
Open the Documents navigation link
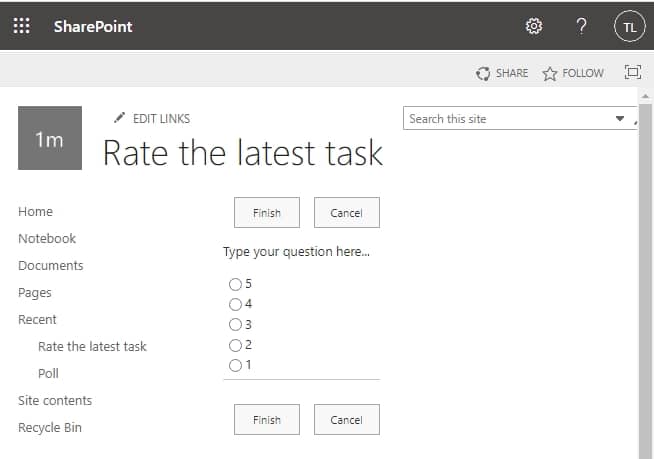pos(50,265)
